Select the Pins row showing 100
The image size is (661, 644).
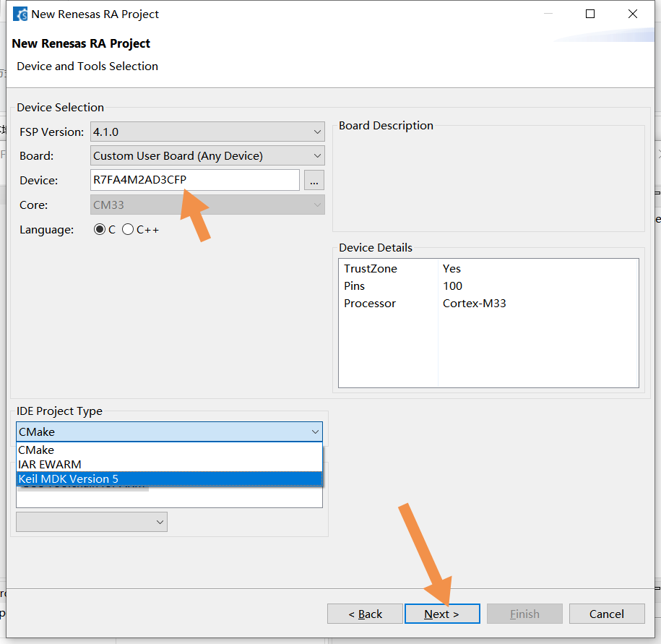click(x=488, y=286)
